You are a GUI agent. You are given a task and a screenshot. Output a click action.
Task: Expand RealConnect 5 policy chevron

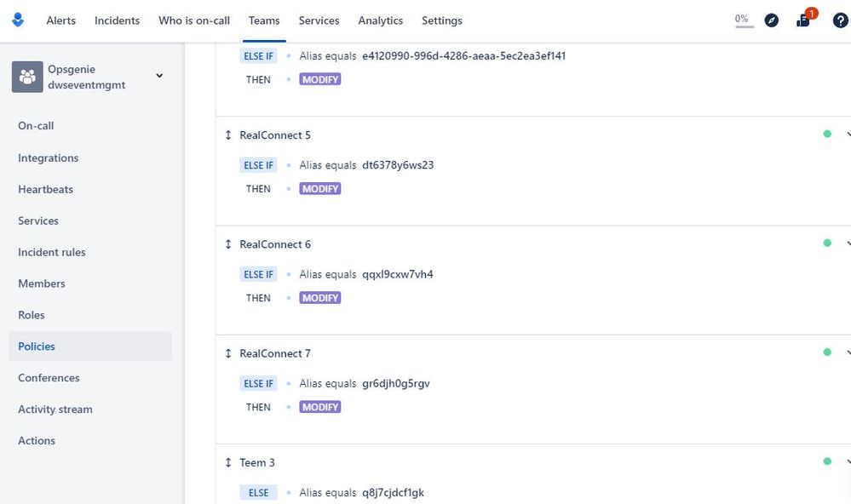coord(848,134)
